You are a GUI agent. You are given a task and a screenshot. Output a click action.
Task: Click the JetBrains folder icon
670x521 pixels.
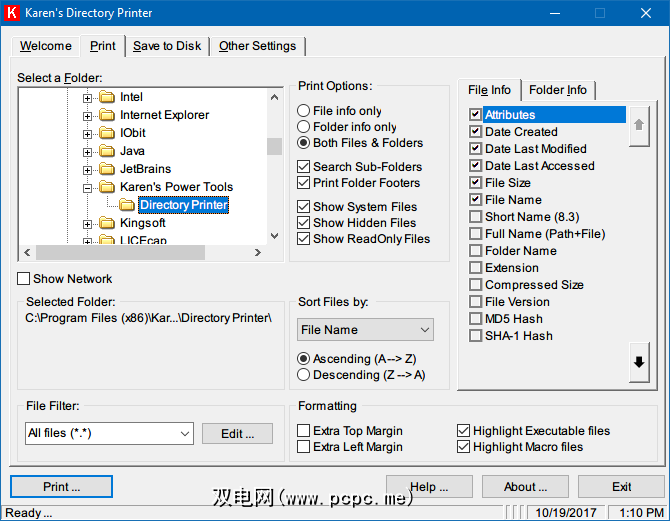tap(107, 169)
